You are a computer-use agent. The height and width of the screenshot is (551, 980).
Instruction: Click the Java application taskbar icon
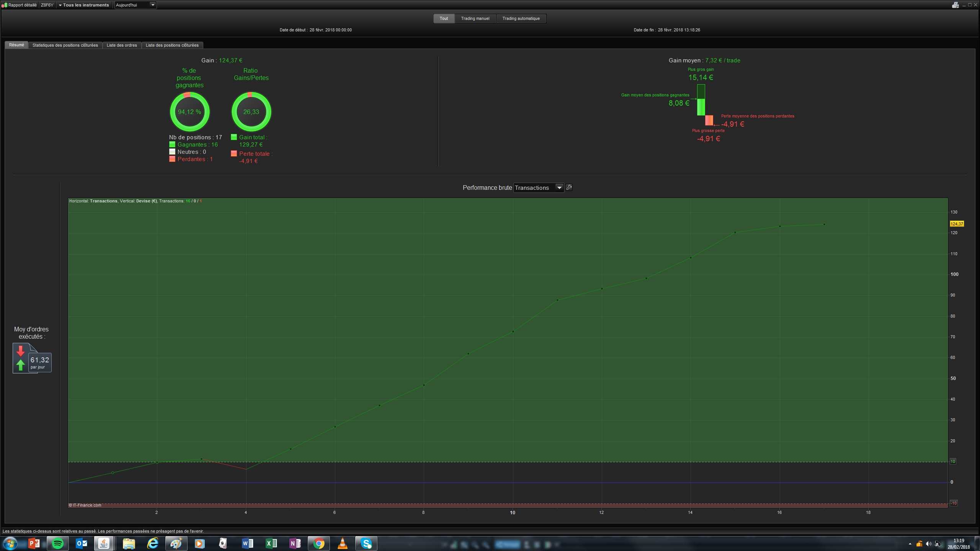tap(104, 543)
